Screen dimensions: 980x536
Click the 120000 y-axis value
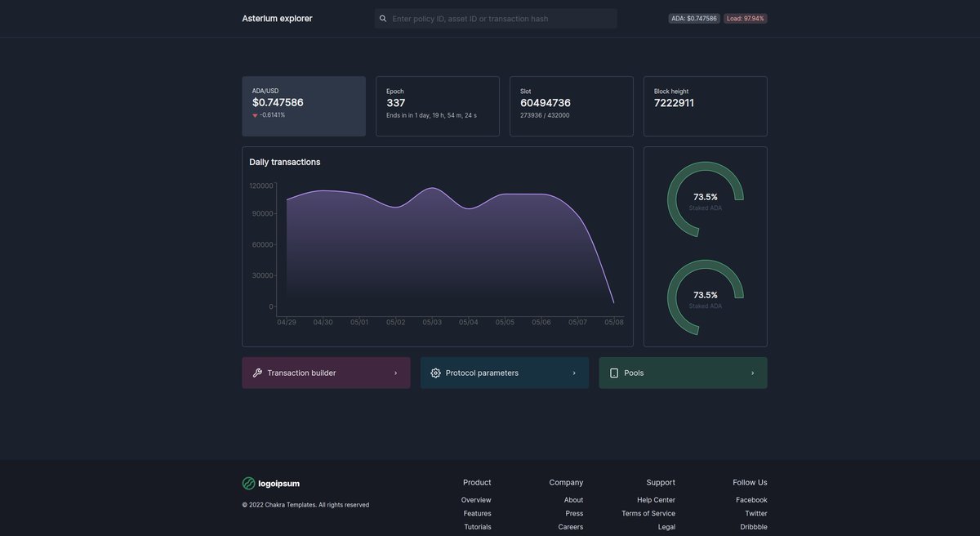[x=261, y=185]
